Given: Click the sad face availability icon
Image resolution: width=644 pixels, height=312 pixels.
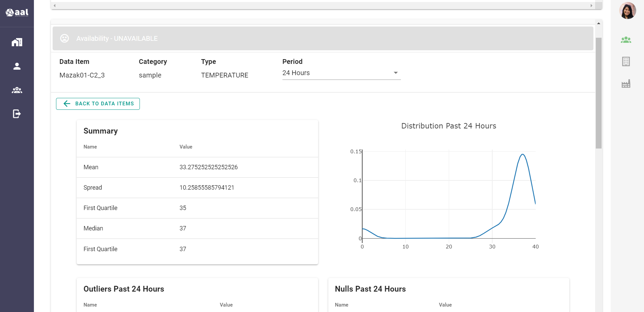Looking at the screenshot, I should click(65, 38).
